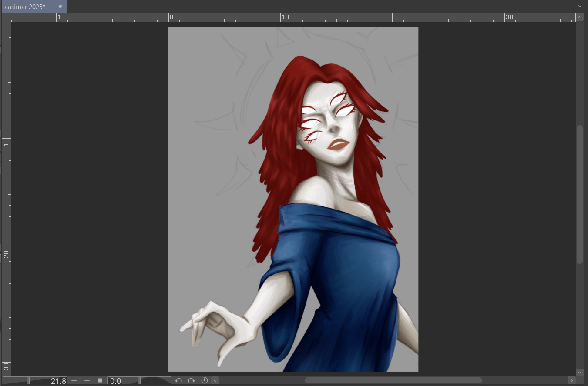588x386 pixels.
Task: Open the canvas tab list dropdown chevron
Action: click(x=579, y=6)
